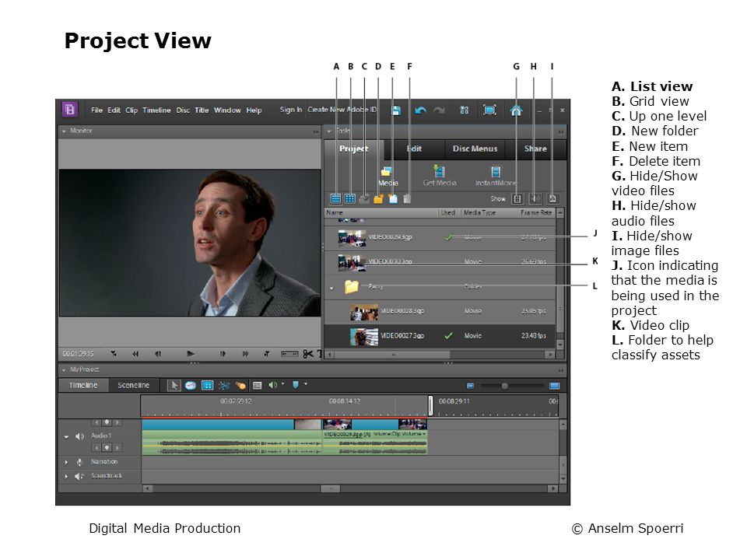Image resolution: width=747 pixels, height=560 pixels.
Task: Click the Sign In link
Action: click(290, 110)
